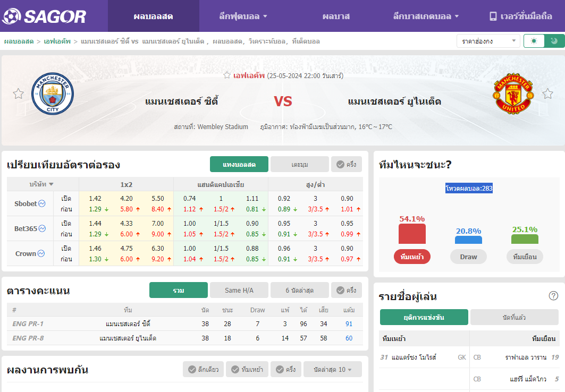This screenshot has width=565, height=392.
Task: Select รวม standings tab
Action: pyautogui.click(x=179, y=290)
